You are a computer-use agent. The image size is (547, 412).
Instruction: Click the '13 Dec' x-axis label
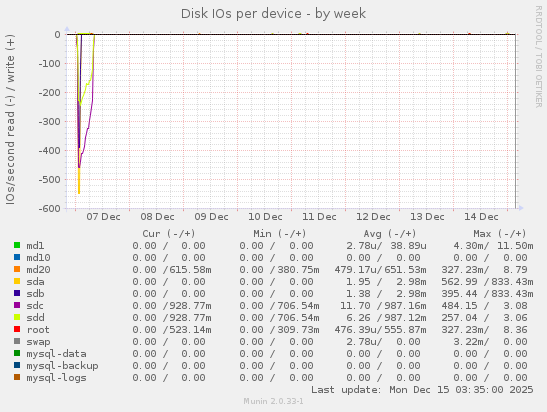427,217
